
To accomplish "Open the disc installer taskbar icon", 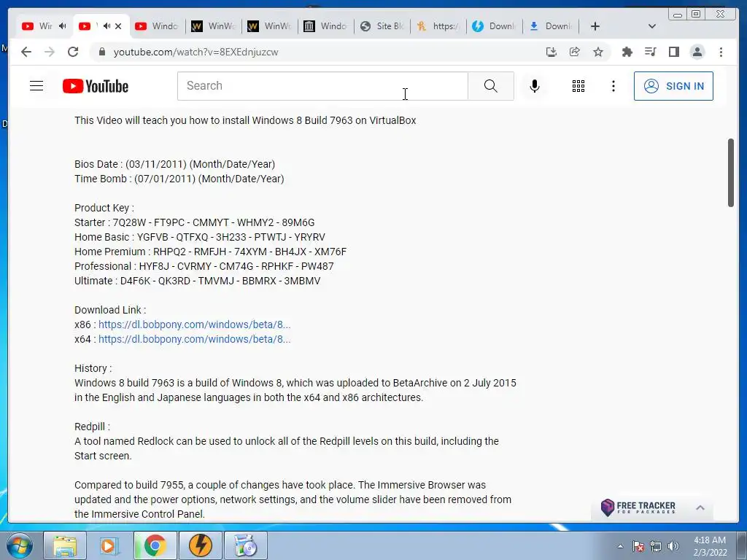I will click(246, 545).
